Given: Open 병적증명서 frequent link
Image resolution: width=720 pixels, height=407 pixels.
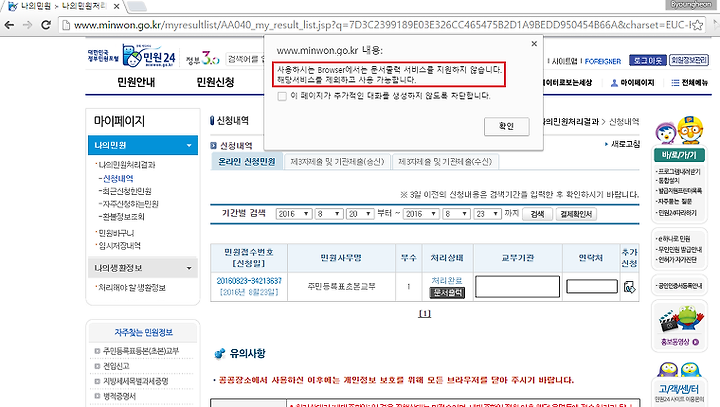Looking at the screenshot, I should 119,396.
